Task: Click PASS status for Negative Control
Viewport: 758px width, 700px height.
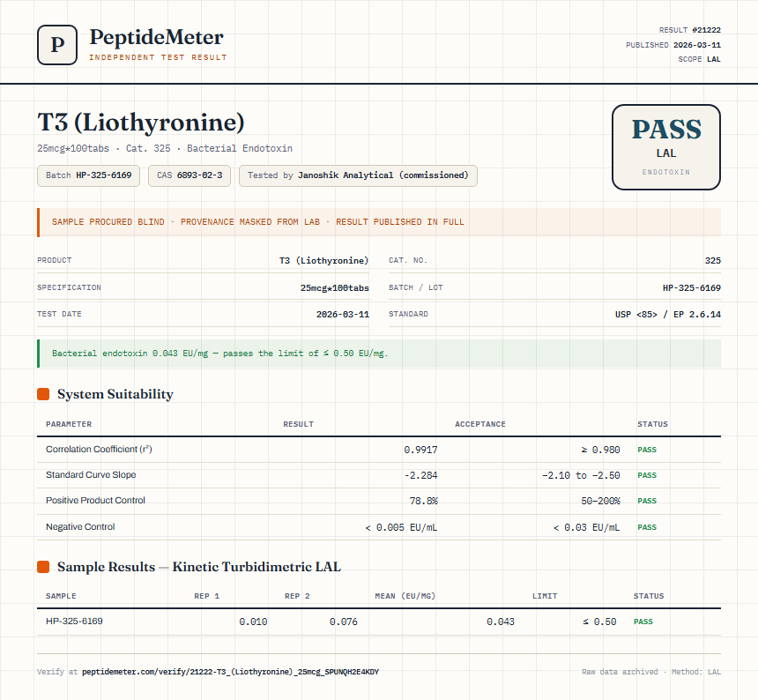Action: pos(647,527)
